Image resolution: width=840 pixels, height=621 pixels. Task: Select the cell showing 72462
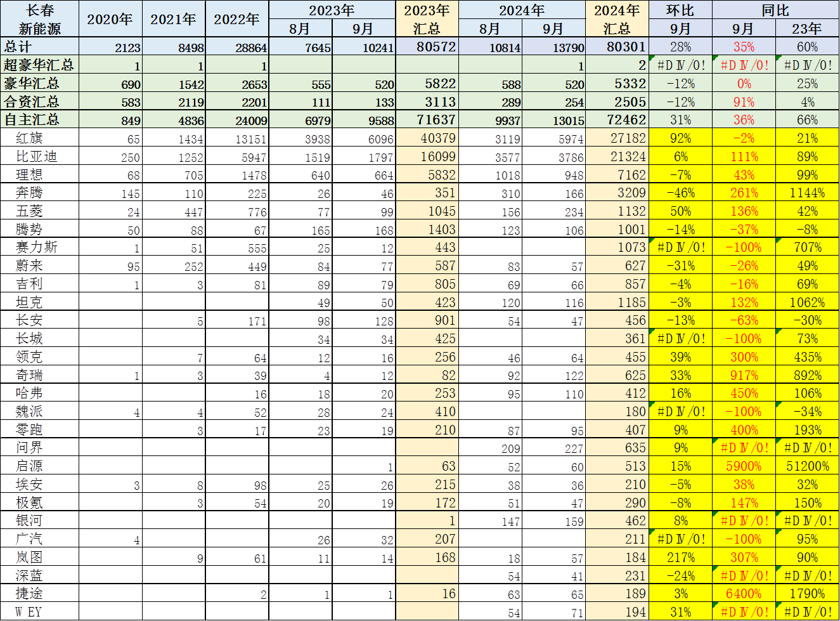pos(617,120)
